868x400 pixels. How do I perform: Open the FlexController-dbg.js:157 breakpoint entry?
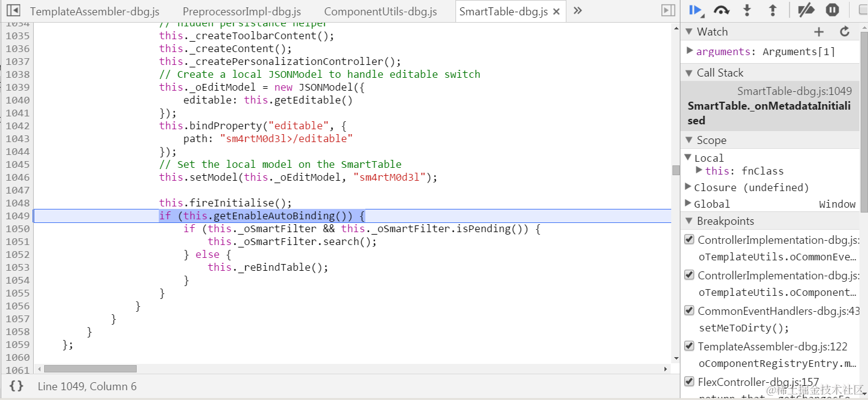(x=758, y=382)
